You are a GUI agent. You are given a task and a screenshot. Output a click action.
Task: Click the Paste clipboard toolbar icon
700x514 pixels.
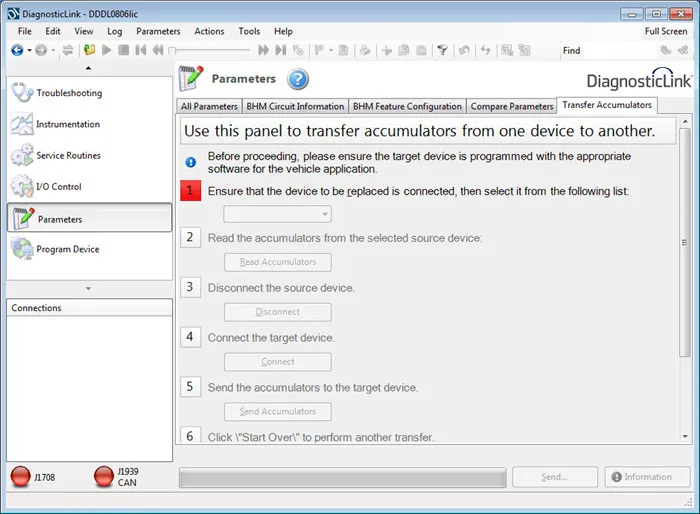pyautogui.click(x=421, y=50)
